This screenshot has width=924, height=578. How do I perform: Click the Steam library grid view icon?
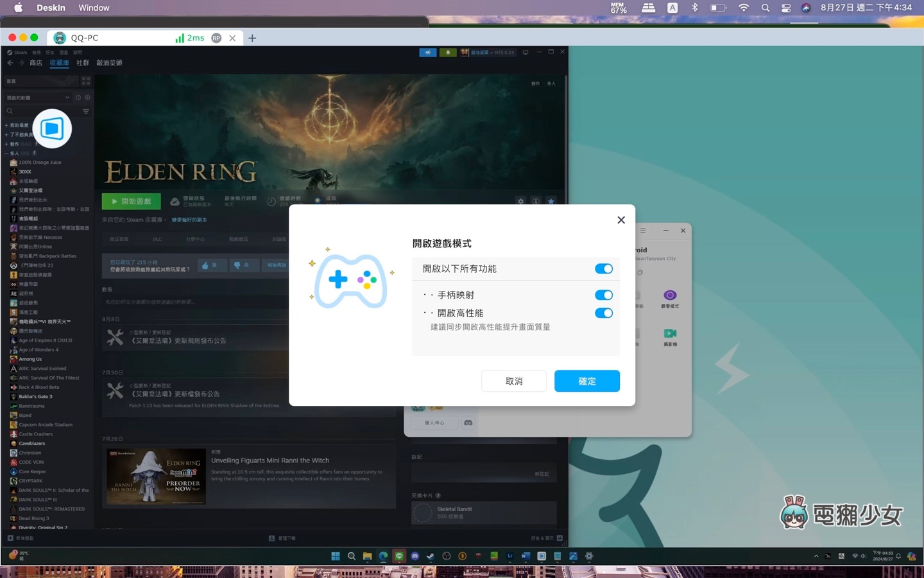[86, 81]
